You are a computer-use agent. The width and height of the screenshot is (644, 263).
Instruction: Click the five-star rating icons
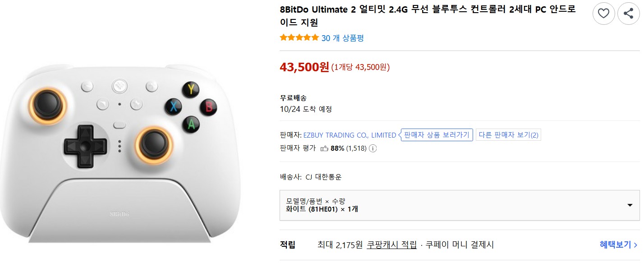tap(299, 38)
